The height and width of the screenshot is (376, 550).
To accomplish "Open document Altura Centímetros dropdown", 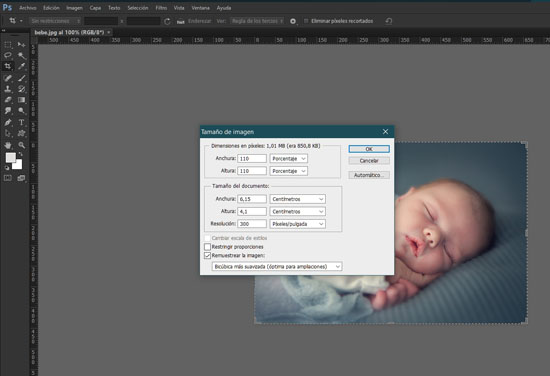I will click(x=297, y=212).
